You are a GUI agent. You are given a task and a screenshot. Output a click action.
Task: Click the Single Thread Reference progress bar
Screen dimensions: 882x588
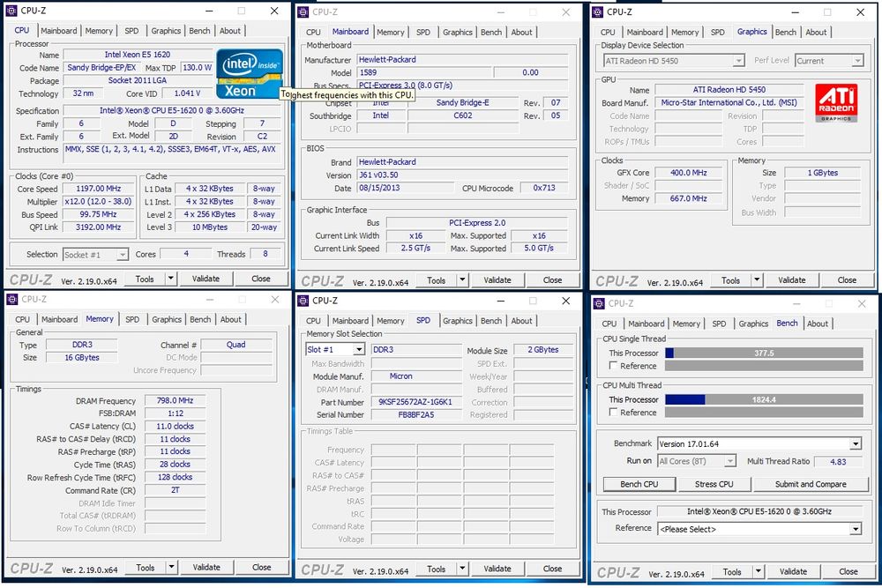click(764, 366)
